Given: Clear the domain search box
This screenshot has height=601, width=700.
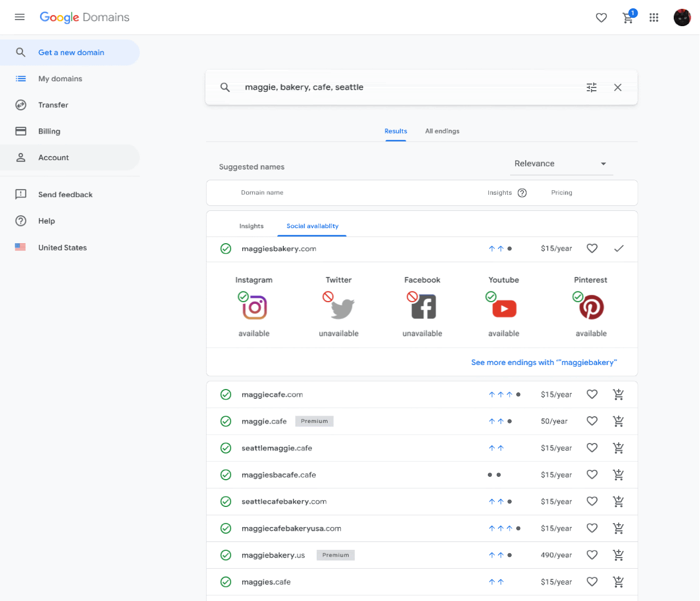Looking at the screenshot, I should tap(618, 87).
